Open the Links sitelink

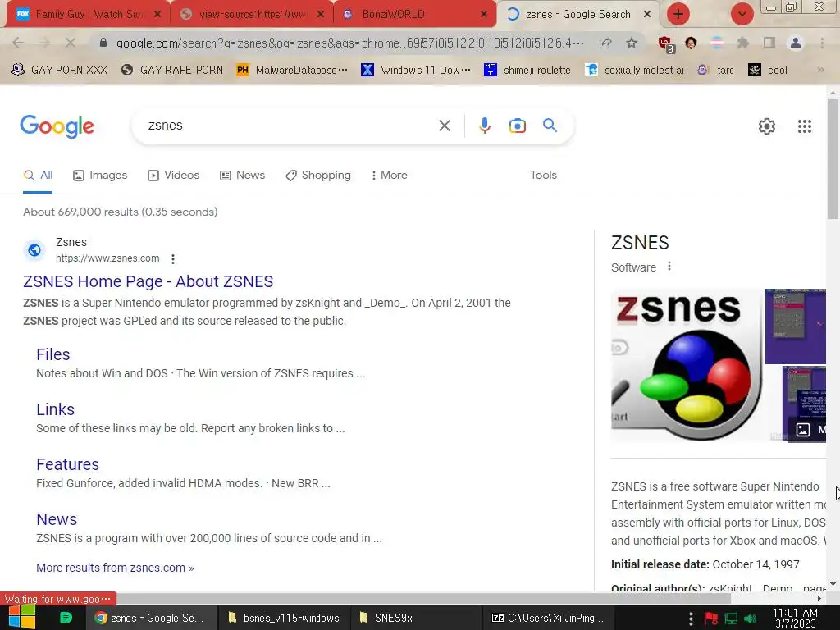[55, 409]
